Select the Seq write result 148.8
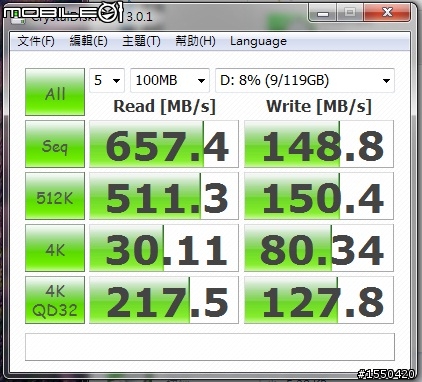The height and width of the screenshot is (382, 422). coord(319,144)
